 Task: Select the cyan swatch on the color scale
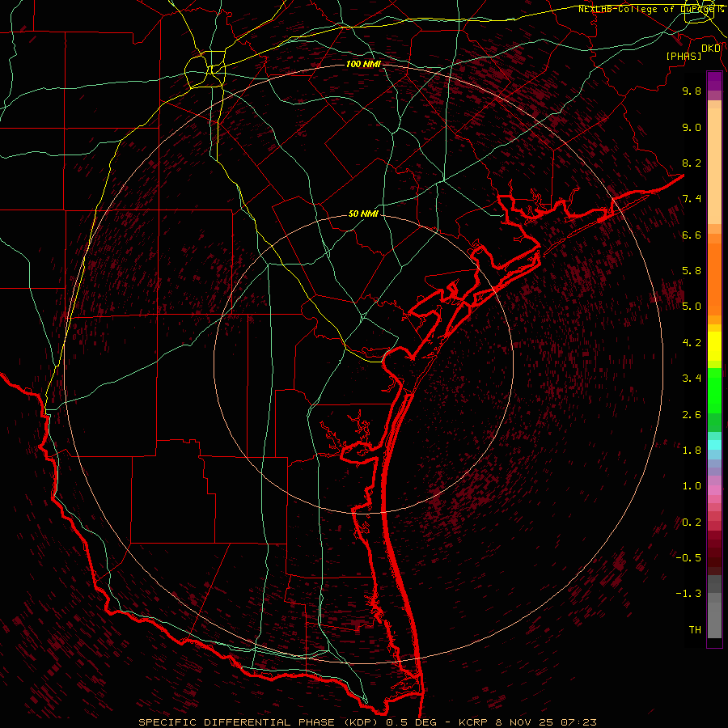tap(714, 445)
